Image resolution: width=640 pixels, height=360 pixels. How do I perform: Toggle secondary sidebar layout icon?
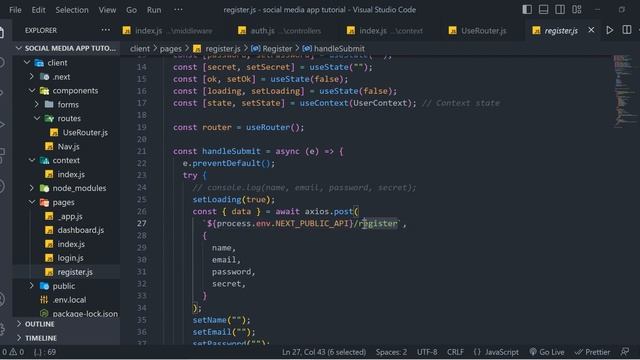[x=560, y=9]
